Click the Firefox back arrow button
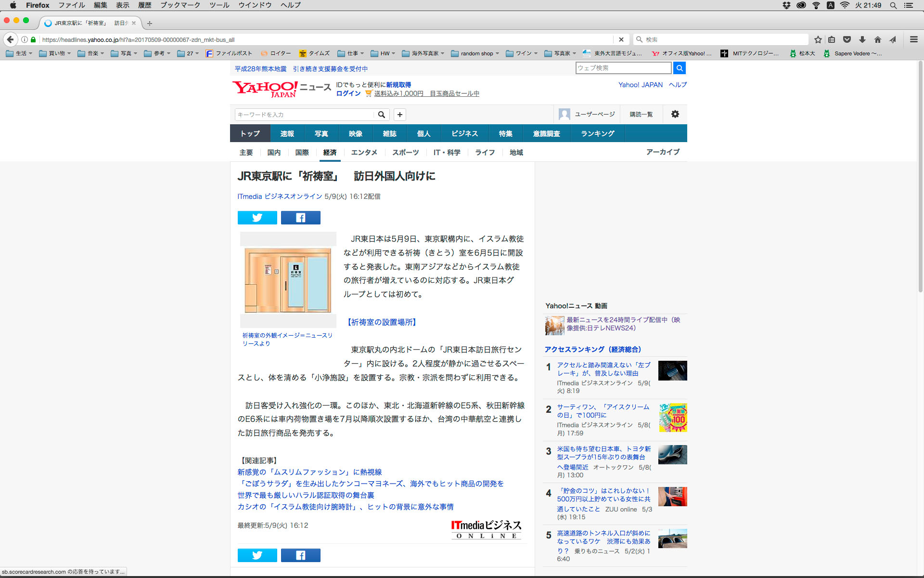The height and width of the screenshot is (578, 924). [x=10, y=39]
